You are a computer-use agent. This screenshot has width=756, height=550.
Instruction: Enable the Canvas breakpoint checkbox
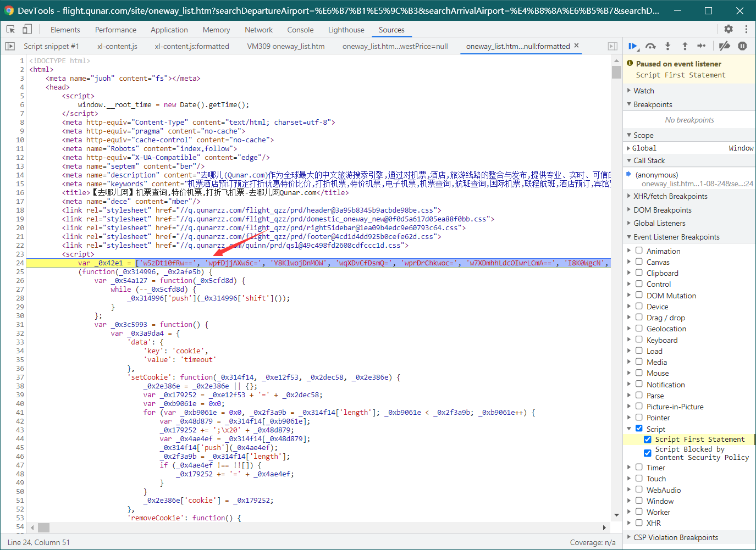click(x=639, y=262)
